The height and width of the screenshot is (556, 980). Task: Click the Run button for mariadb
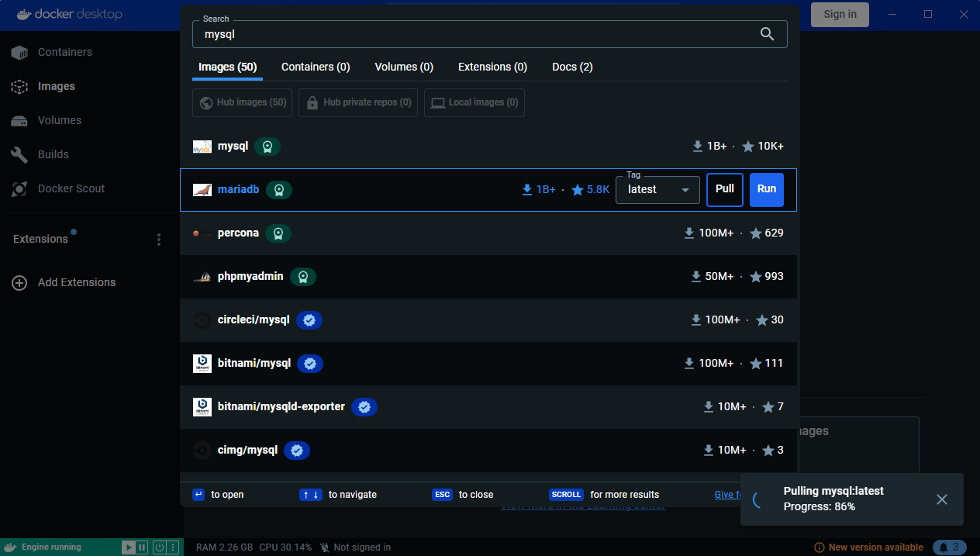[x=767, y=189]
